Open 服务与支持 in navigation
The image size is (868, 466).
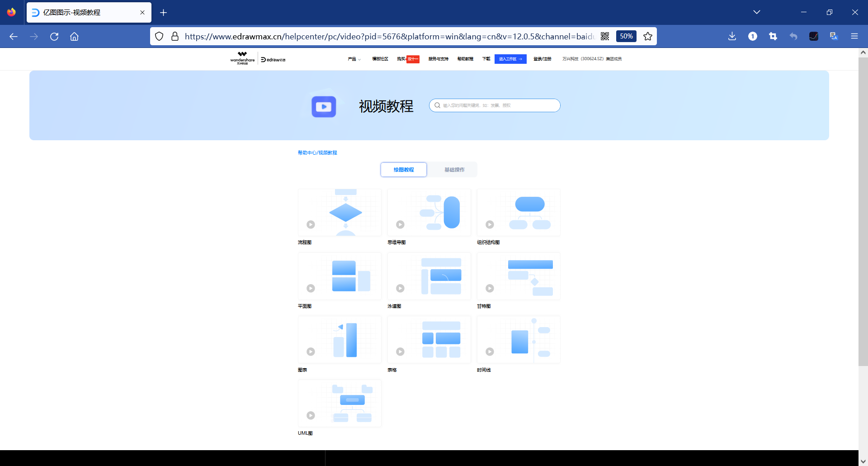click(439, 59)
